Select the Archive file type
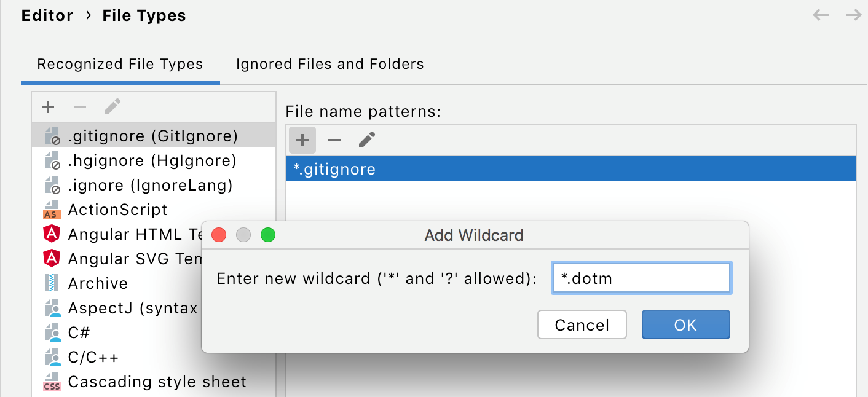 coord(98,283)
